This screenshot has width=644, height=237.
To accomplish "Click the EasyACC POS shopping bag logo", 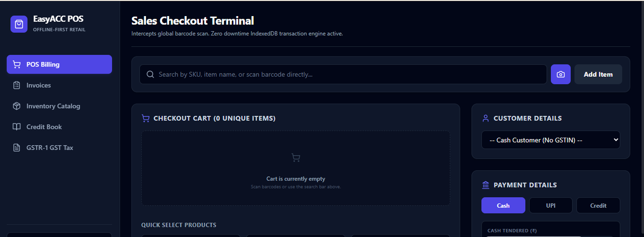I will tap(19, 24).
